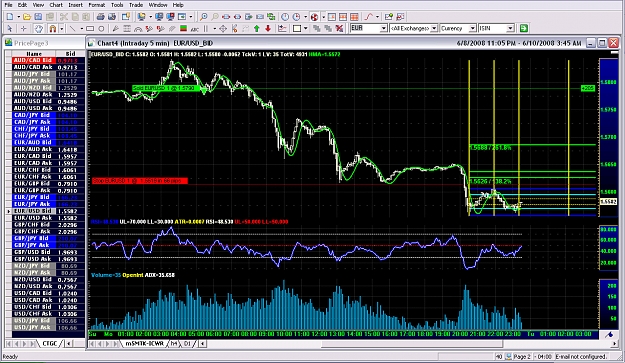Cut with the scissors toolbar icon

(x=64, y=17)
